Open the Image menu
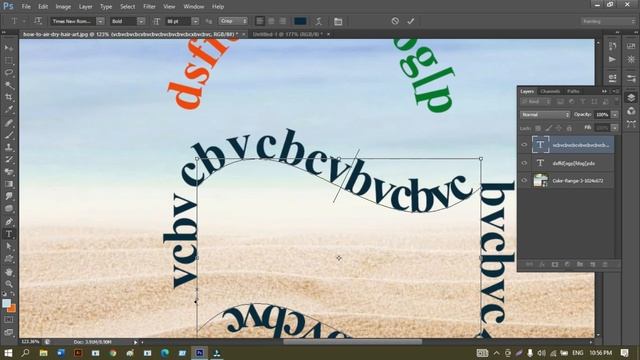The width and height of the screenshot is (640, 360). tap(63, 7)
